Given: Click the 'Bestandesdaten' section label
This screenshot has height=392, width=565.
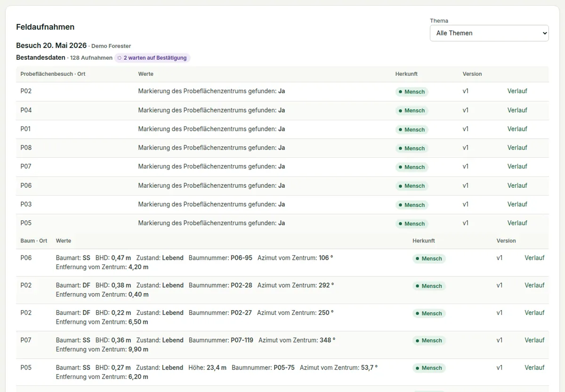Looking at the screenshot, I should click(x=40, y=58).
